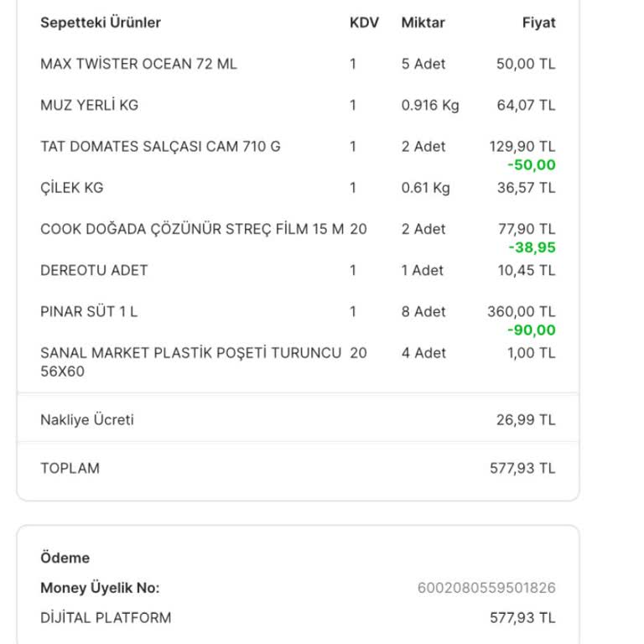Select the DEREOTU ADET product

point(94,270)
